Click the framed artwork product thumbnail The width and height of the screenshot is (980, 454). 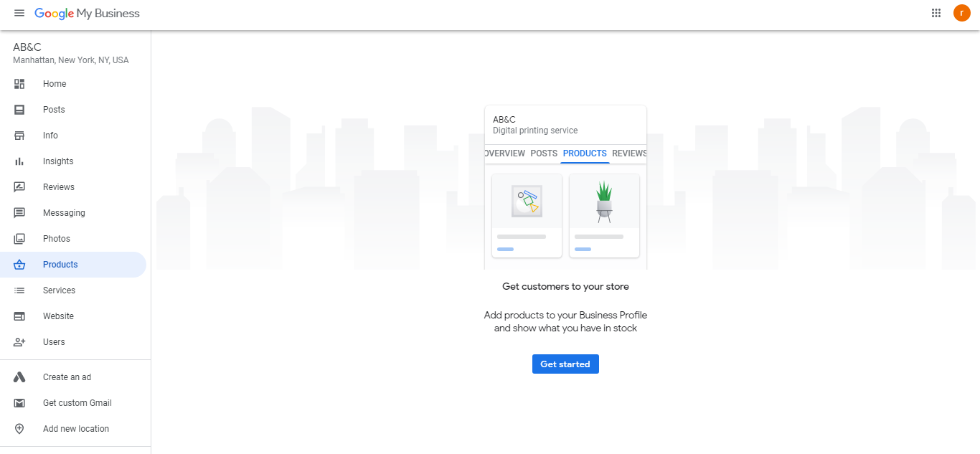[x=527, y=202]
